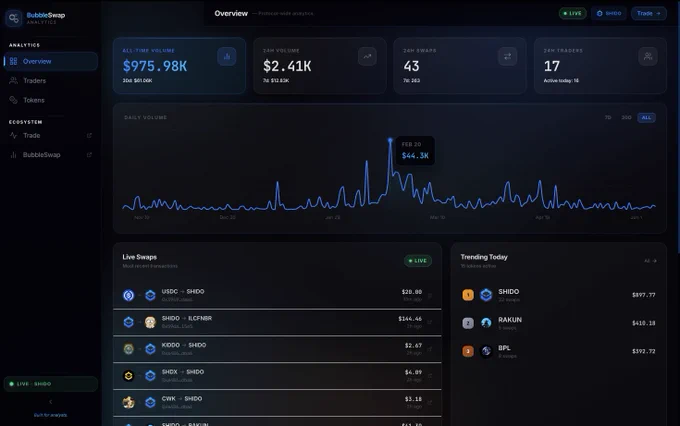The image size is (680, 426).
Task: Click BPL token icon in Trending Today
Action: pyautogui.click(x=486, y=351)
